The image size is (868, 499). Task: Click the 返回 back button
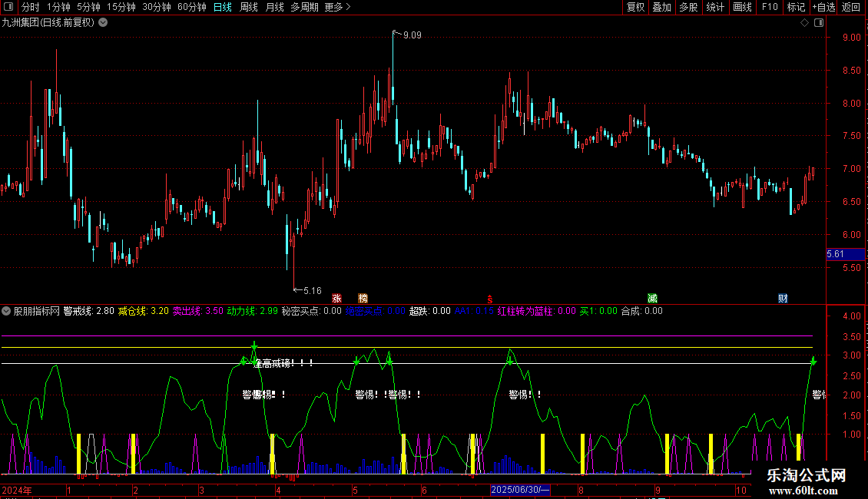coord(851,8)
